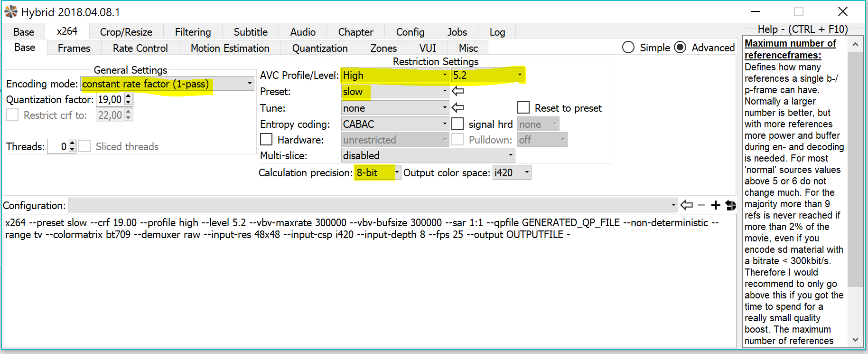This screenshot has width=868, height=354.
Task: Open the signal hrd none dropdown
Action: (x=538, y=124)
